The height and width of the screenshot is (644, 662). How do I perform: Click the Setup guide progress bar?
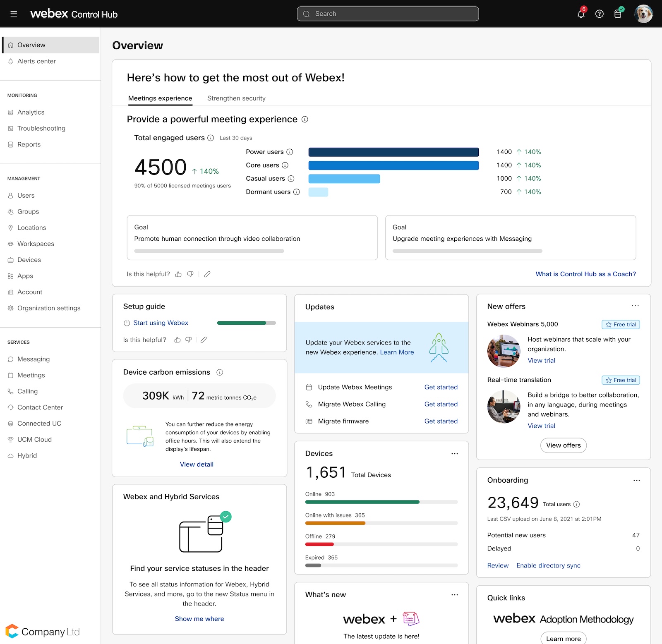point(246,323)
